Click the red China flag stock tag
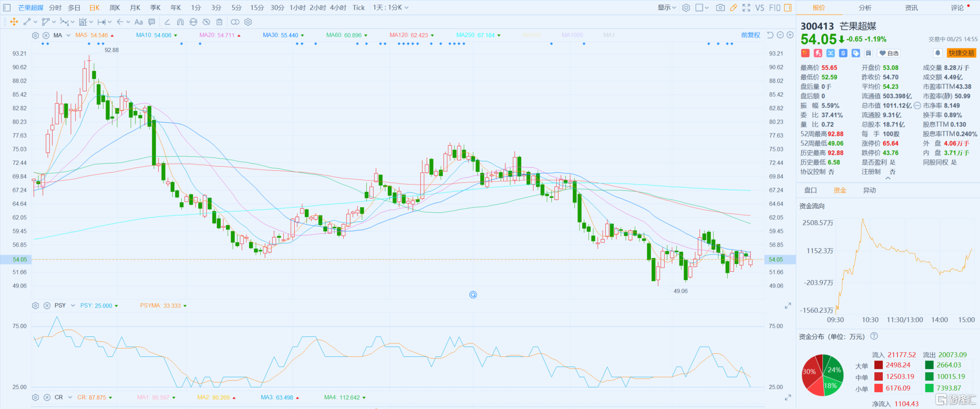 click(x=805, y=53)
